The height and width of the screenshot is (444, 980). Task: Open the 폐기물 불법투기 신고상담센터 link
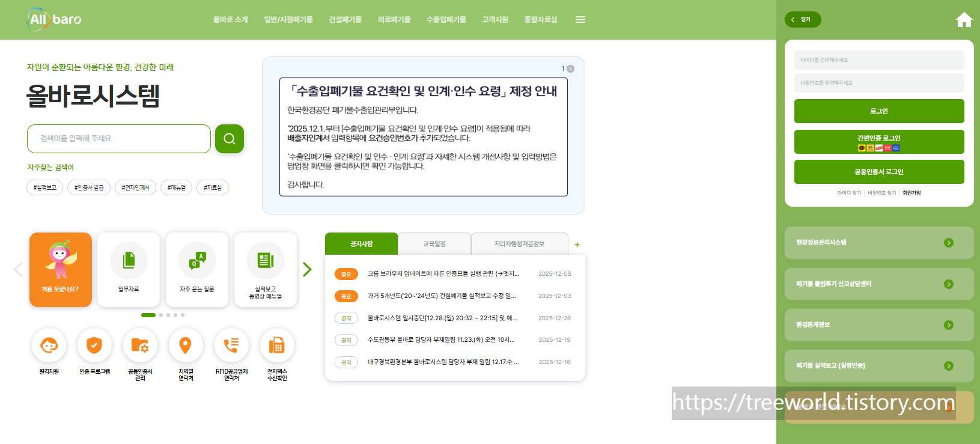pyautogui.click(x=879, y=284)
